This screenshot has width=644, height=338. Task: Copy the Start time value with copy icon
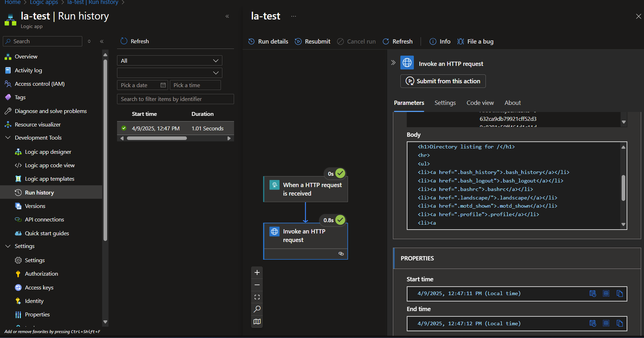620,294
